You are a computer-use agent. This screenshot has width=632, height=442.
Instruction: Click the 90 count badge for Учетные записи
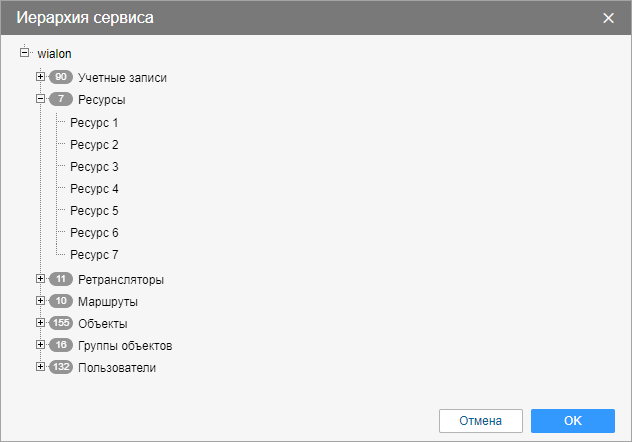(x=61, y=77)
